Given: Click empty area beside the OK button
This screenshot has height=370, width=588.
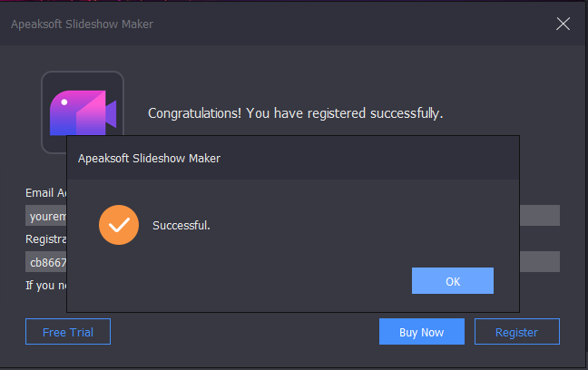Looking at the screenshot, I should coord(272,281).
